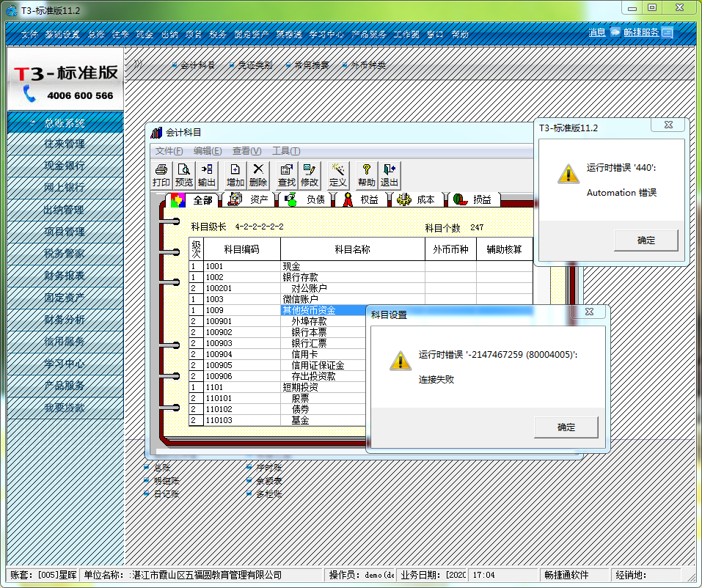Image resolution: width=702 pixels, height=588 pixels.
Task: Click the 打印 (Print) toolbar icon
Action: 161,175
